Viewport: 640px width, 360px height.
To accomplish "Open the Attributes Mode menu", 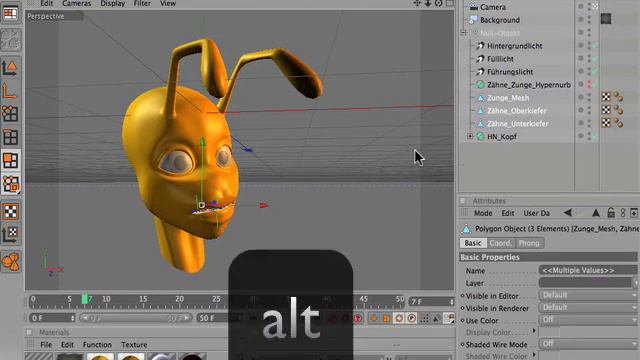I will [x=483, y=213].
